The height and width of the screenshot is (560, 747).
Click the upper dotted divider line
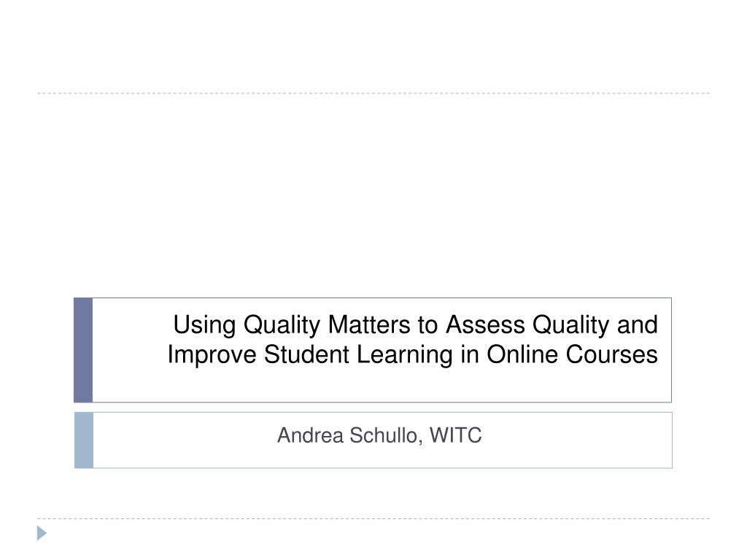click(373, 93)
